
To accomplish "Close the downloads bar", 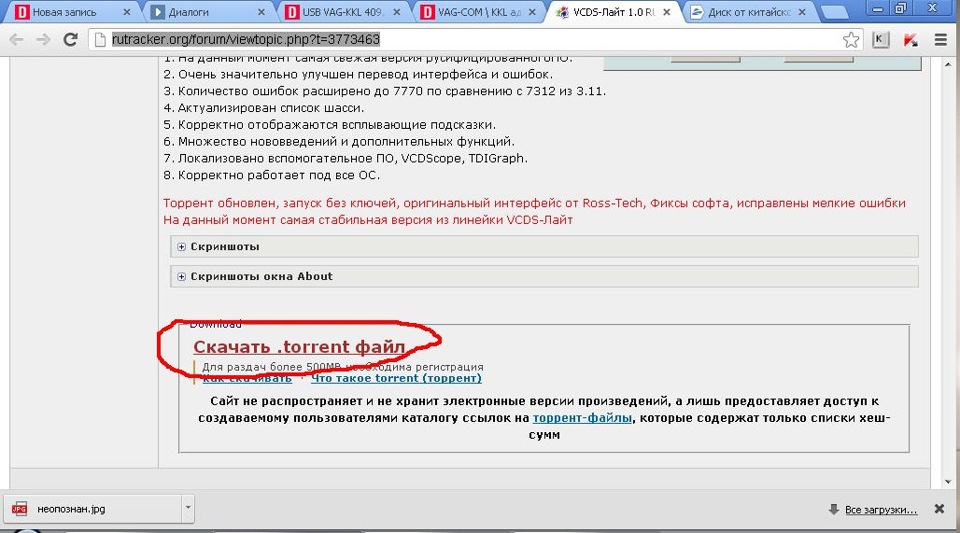I will [x=939, y=509].
